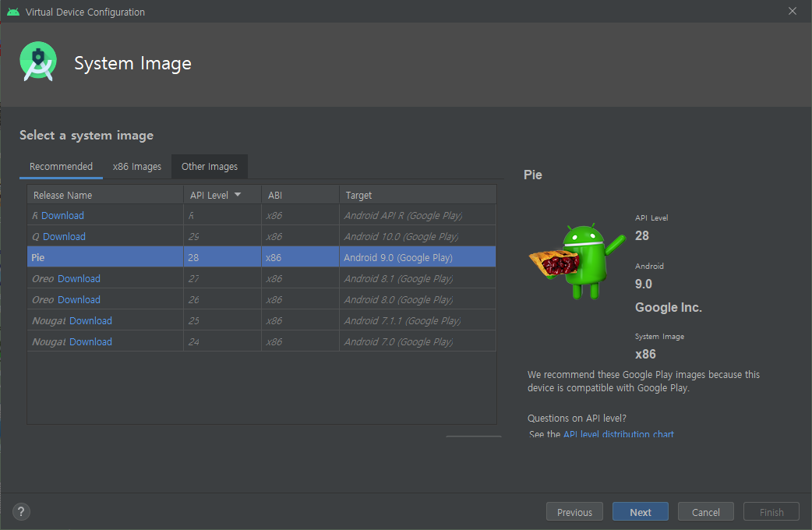The width and height of the screenshot is (812, 530).
Task: Click the Next button
Action: (641, 512)
